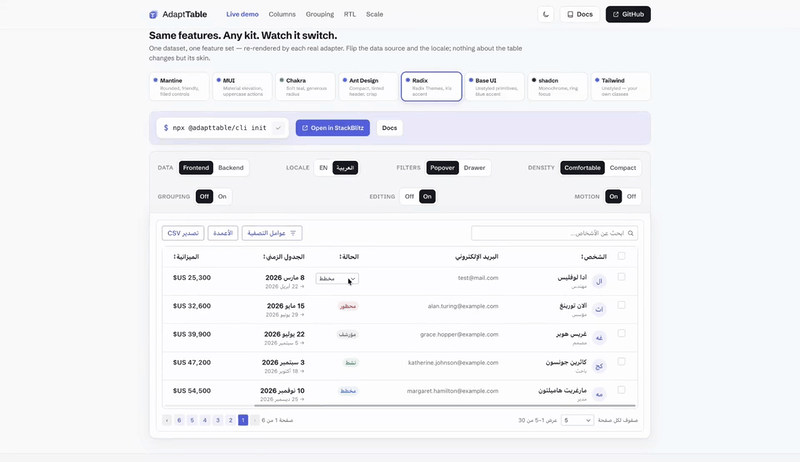Go to pagination page 4
This screenshot has width=800, height=462.
pos(205,420)
